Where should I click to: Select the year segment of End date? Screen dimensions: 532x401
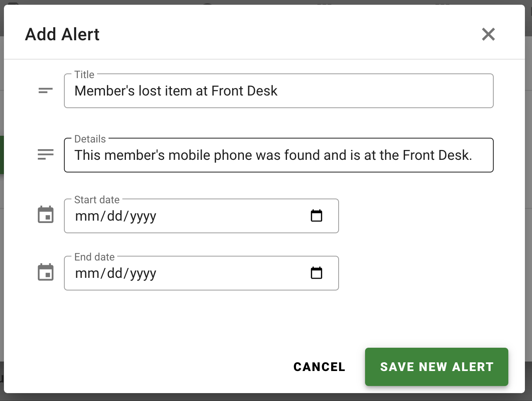(143, 274)
